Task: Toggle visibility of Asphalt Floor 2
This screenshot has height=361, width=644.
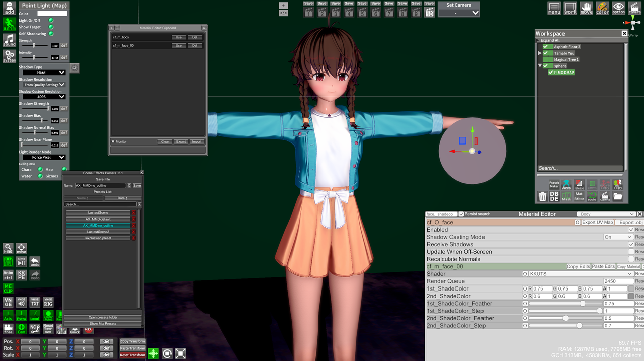Action: pyautogui.click(x=545, y=47)
